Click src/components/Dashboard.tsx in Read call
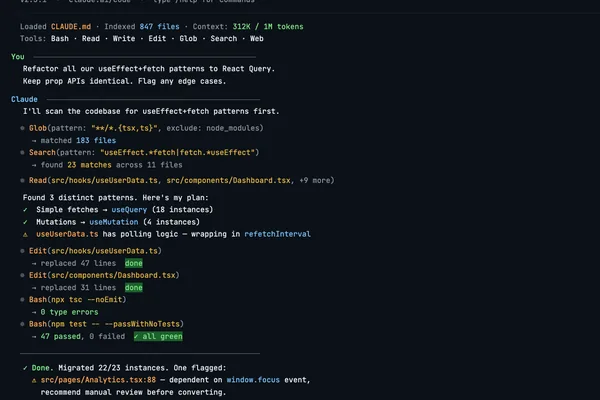Screen dimensions: 600x400 pos(228,180)
